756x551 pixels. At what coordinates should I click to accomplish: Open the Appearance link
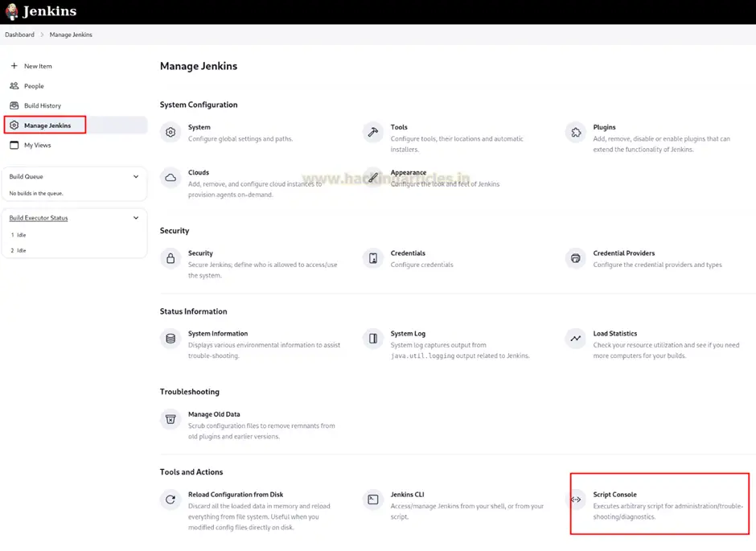[x=409, y=173]
